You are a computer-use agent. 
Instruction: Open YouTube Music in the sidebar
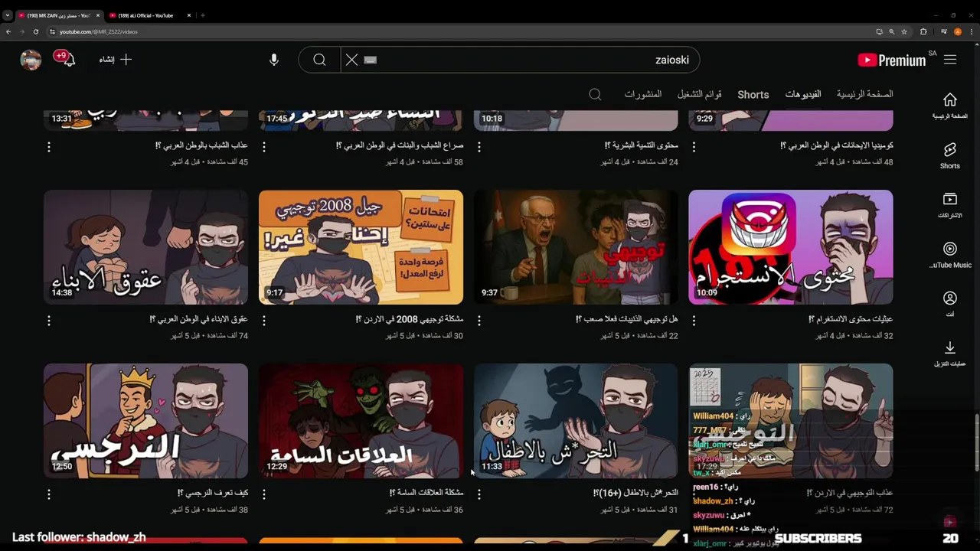pyautogui.click(x=950, y=255)
